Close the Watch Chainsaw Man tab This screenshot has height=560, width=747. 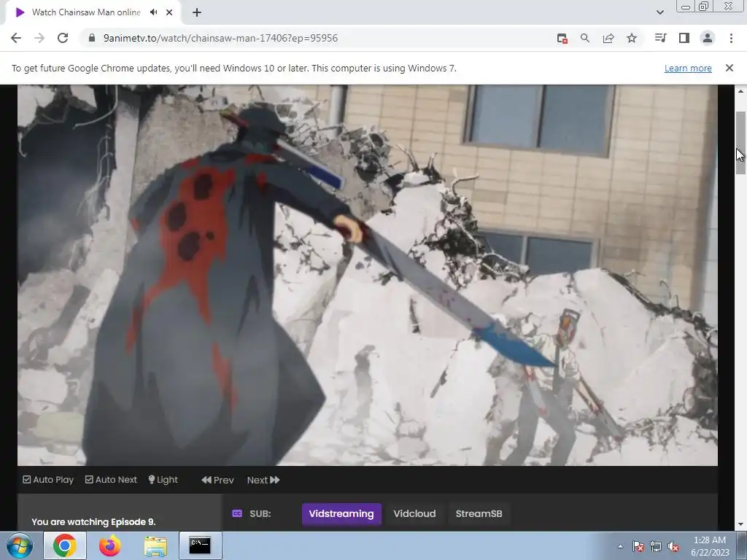coord(169,12)
